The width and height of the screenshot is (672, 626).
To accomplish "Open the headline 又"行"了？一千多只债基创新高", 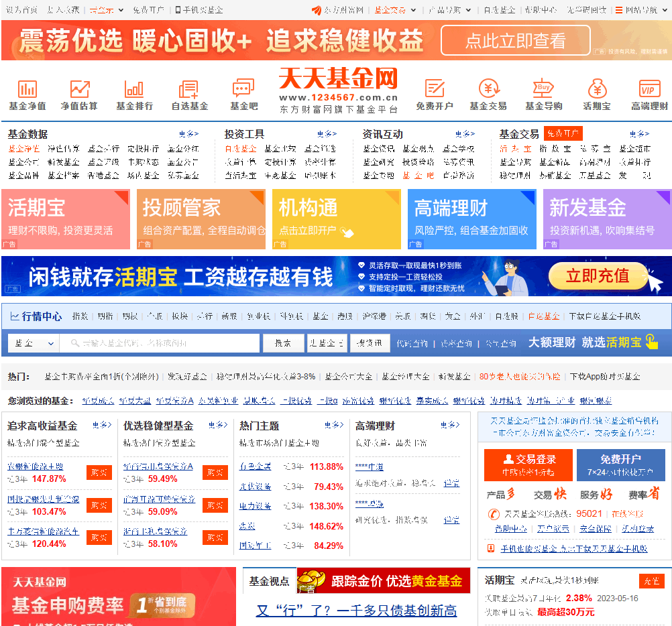I will tap(357, 611).
